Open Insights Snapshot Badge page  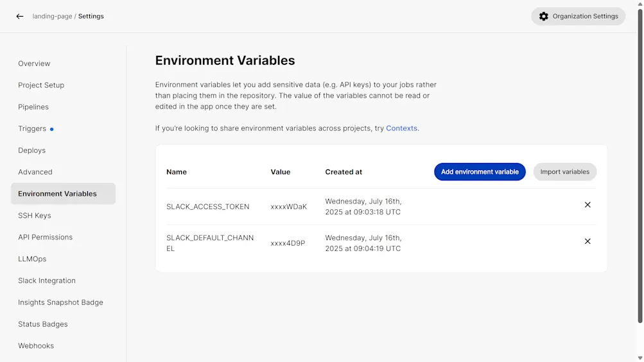pyautogui.click(x=60, y=303)
